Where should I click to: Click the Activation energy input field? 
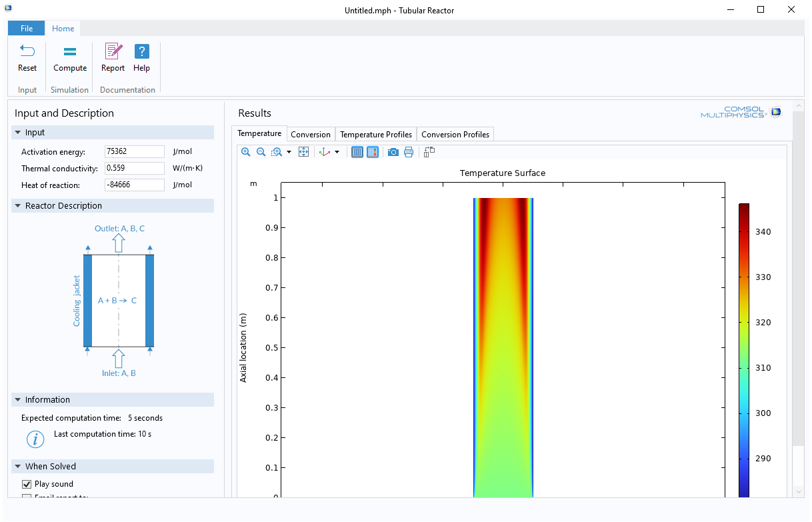click(x=134, y=151)
